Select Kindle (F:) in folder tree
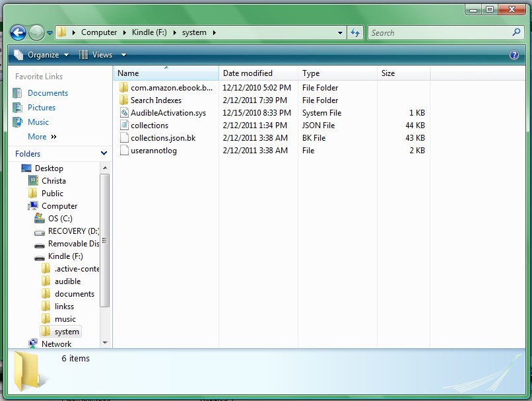The height and width of the screenshot is (401, 532). pos(65,256)
